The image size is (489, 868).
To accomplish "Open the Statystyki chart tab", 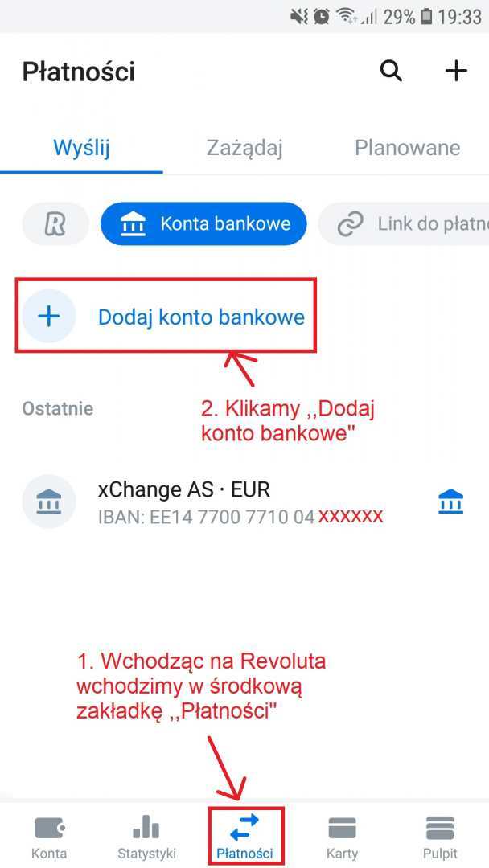I will (x=146, y=837).
